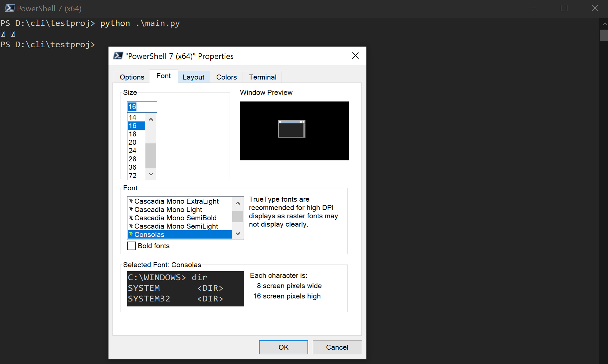Enable the Bold fonts checkbox
Screen dimensions: 608x364
[131, 246]
